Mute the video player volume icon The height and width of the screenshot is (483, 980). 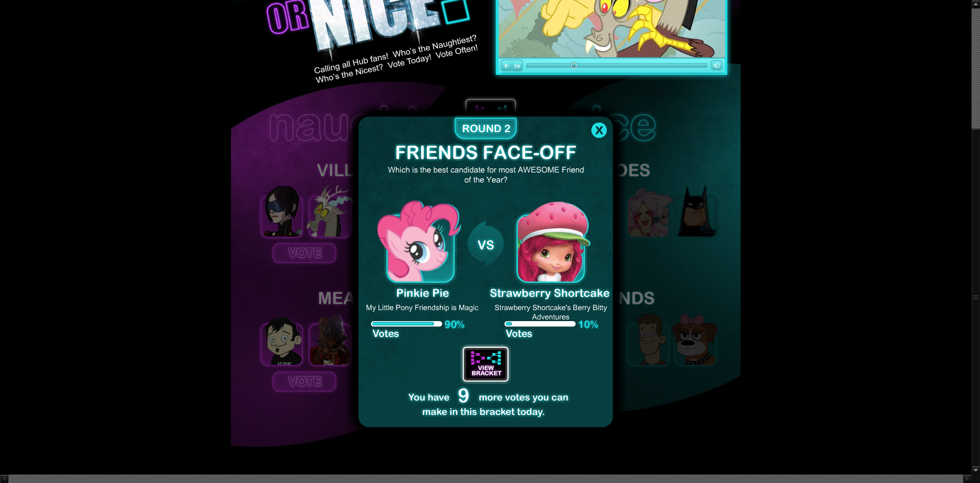[x=716, y=65]
